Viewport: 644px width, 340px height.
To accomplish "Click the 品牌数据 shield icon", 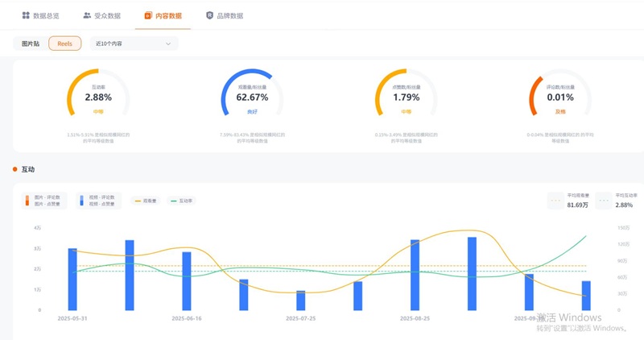I will tap(210, 15).
